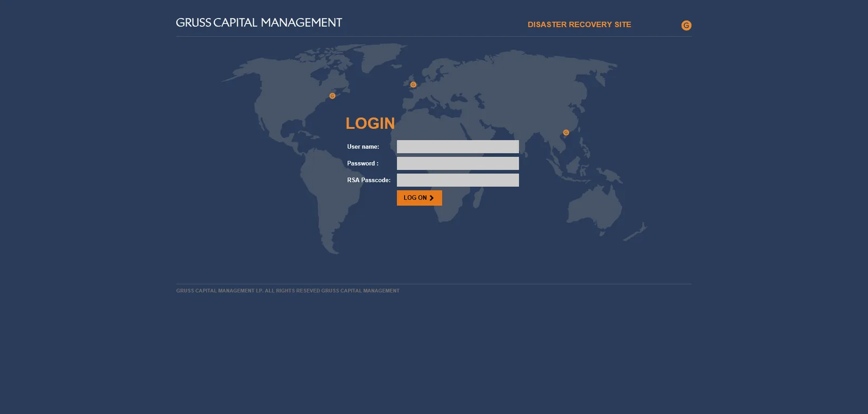Submit the form with the LOG ON button
Image resolution: width=868 pixels, height=414 pixels.
(419, 198)
